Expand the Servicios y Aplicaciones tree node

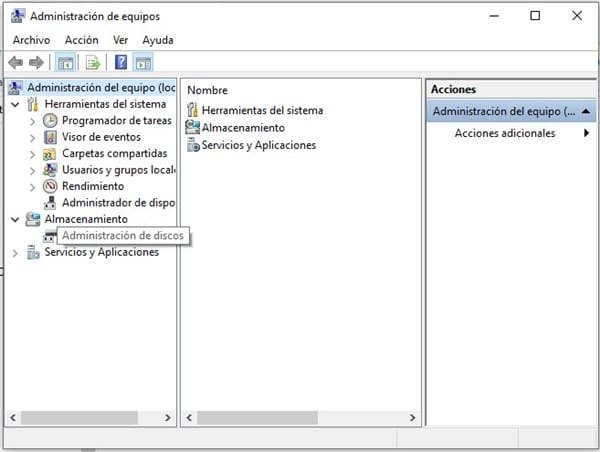tap(15, 253)
